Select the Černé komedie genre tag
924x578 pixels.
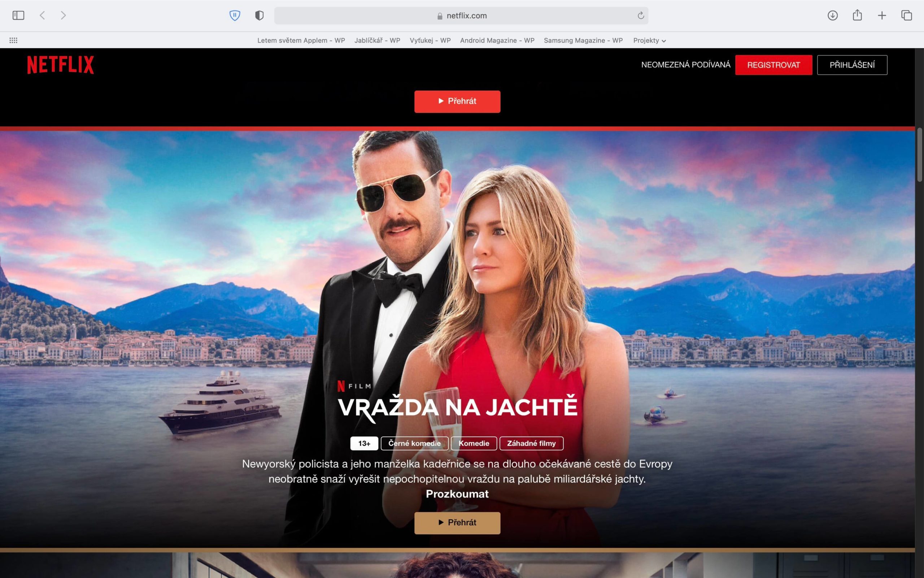click(x=414, y=444)
